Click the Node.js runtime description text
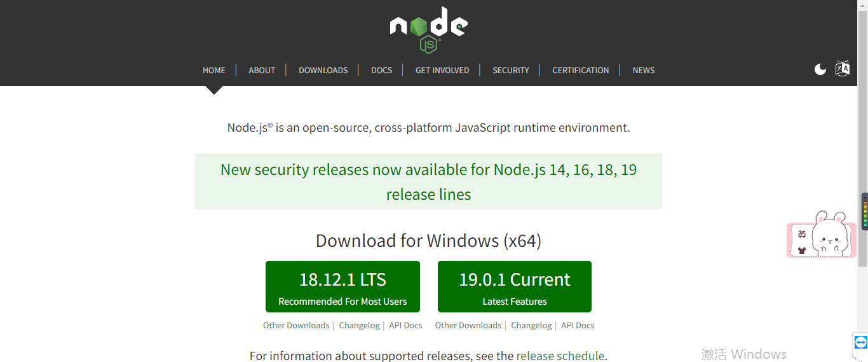Screen dimensions: 868x362 [x=428, y=127]
